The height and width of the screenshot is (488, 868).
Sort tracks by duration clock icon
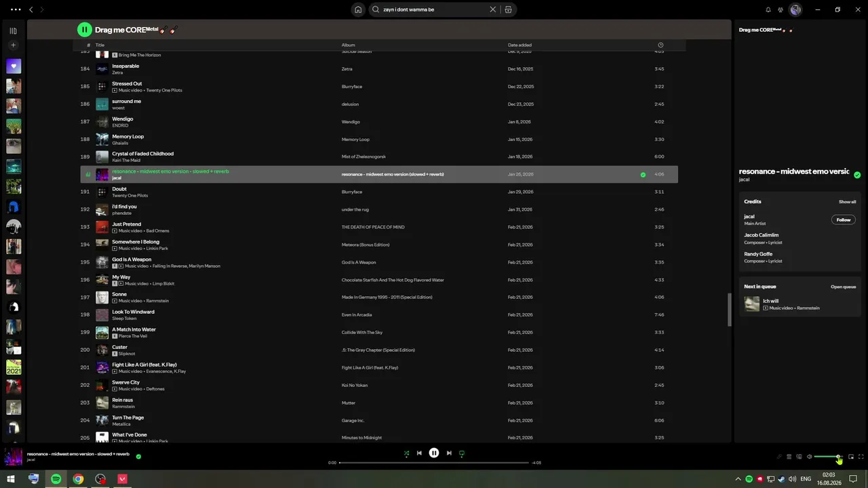click(660, 45)
